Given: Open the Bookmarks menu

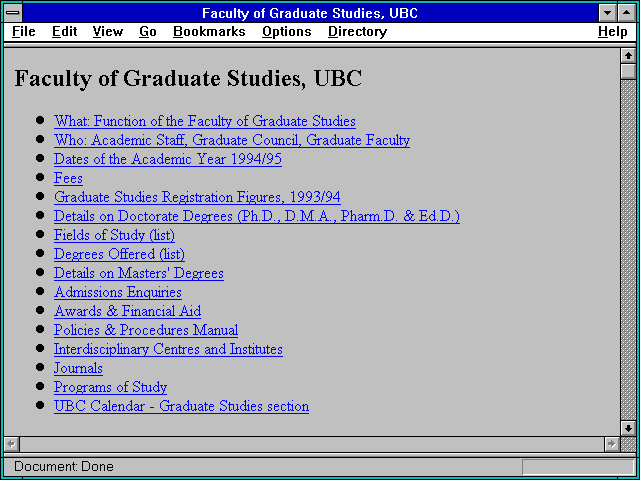Looking at the screenshot, I should [209, 32].
